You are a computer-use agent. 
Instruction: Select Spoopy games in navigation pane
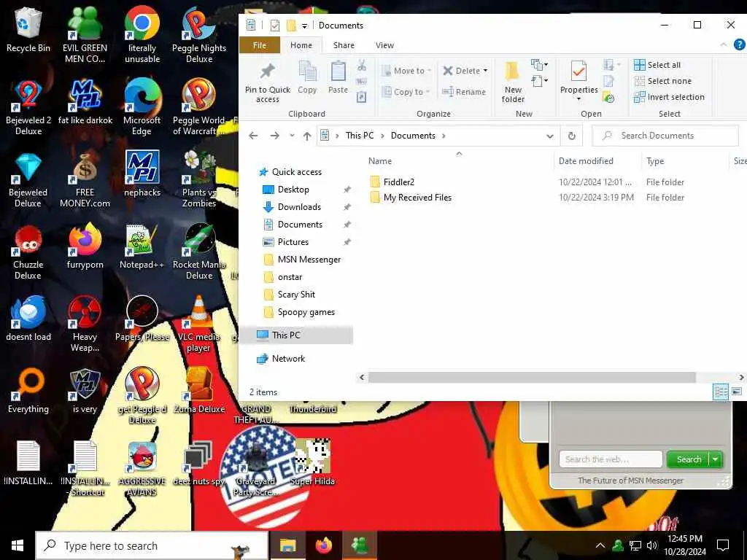coord(306,312)
